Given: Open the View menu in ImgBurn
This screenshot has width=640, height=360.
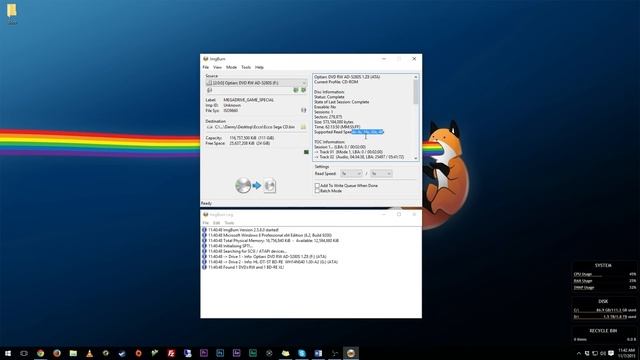Looking at the screenshot, I should point(217,67).
